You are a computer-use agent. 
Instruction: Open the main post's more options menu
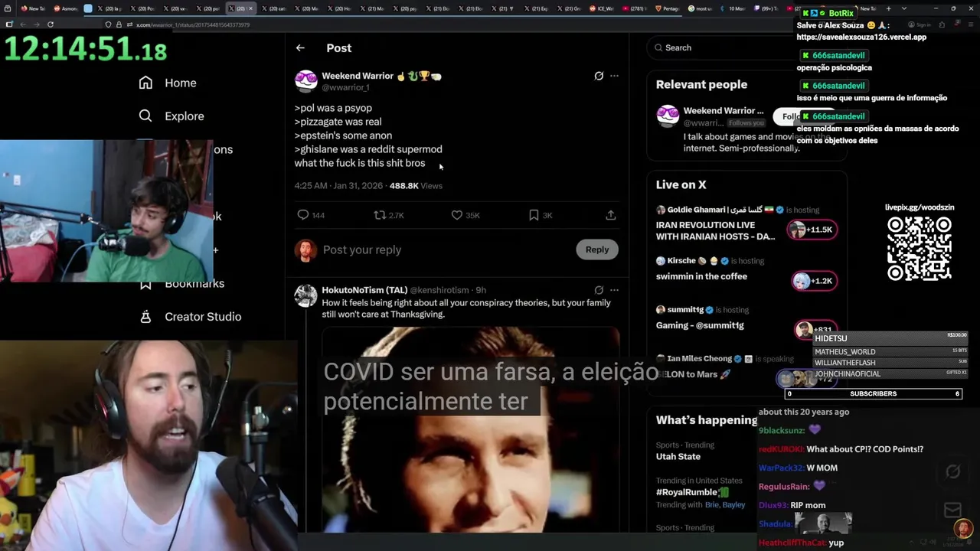pyautogui.click(x=614, y=76)
